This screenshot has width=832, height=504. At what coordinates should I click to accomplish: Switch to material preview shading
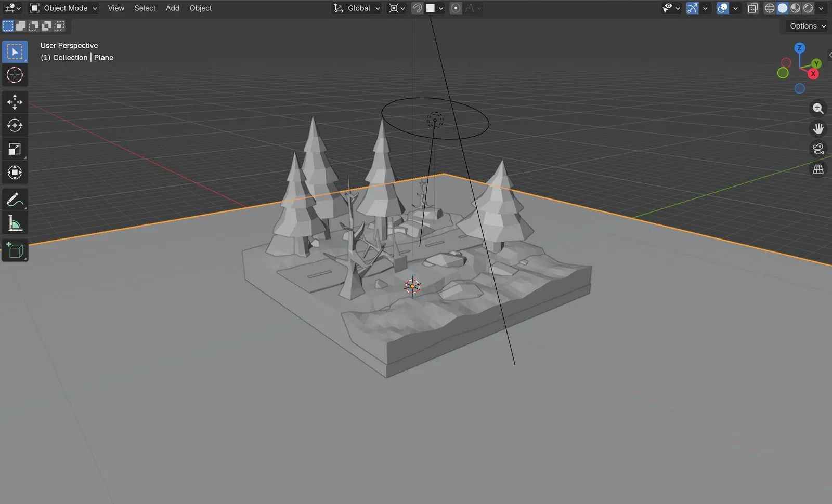(x=795, y=8)
